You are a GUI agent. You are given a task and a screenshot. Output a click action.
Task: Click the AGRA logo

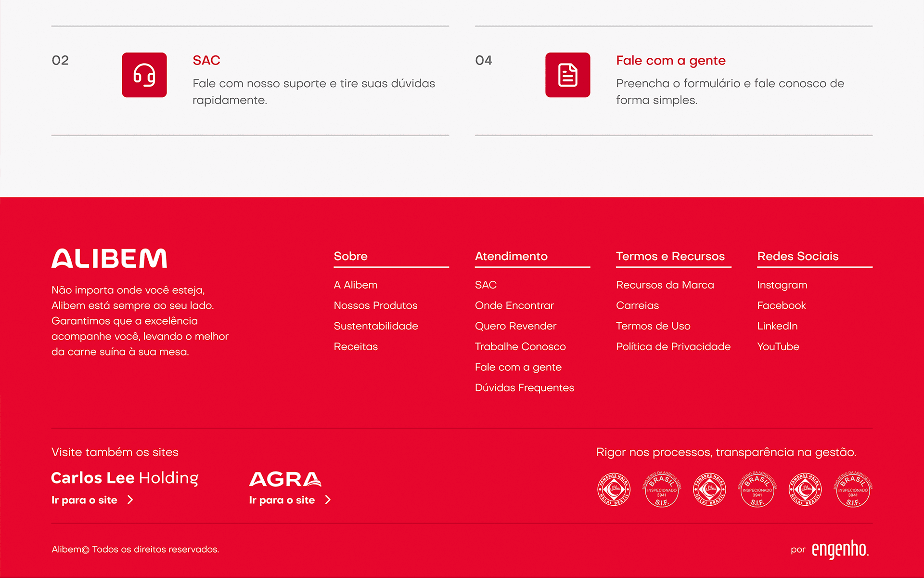285,479
